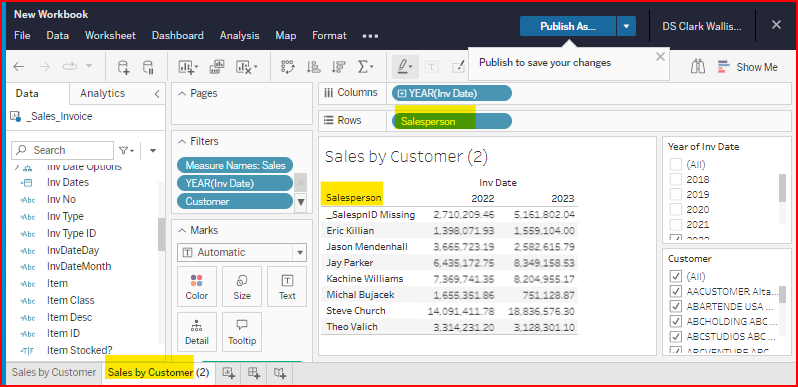Screen dimensions: 798x387
Task: Check the 2019 year filter box
Action: coord(676,195)
